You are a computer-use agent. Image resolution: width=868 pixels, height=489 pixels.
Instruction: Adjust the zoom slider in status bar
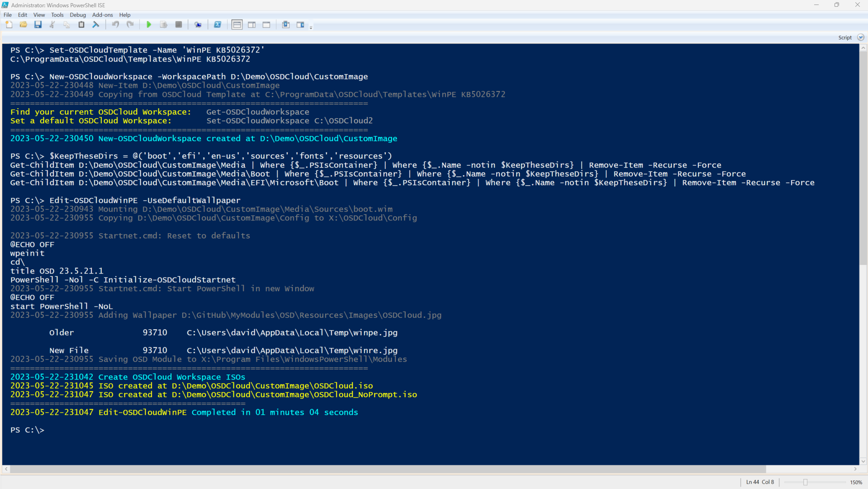[805, 482]
